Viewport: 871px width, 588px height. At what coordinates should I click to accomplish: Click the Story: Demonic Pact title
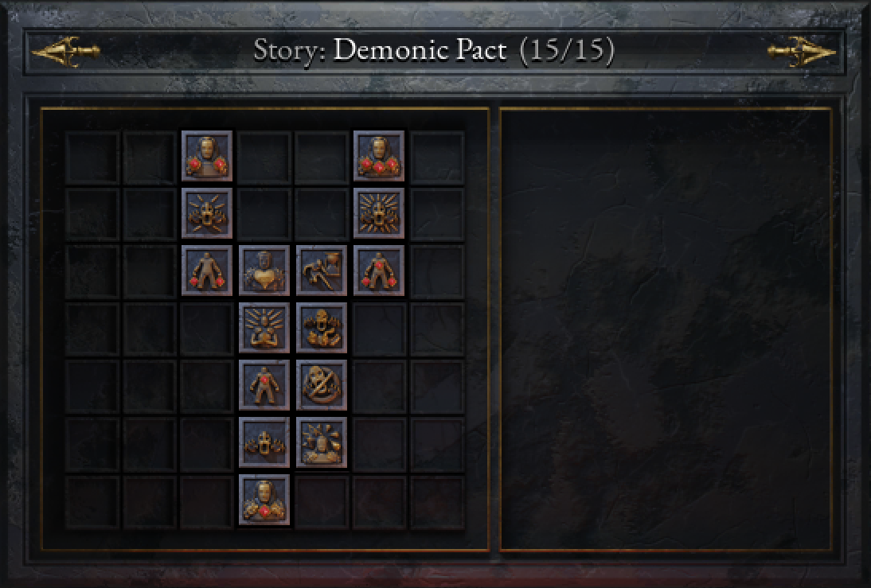(x=434, y=51)
